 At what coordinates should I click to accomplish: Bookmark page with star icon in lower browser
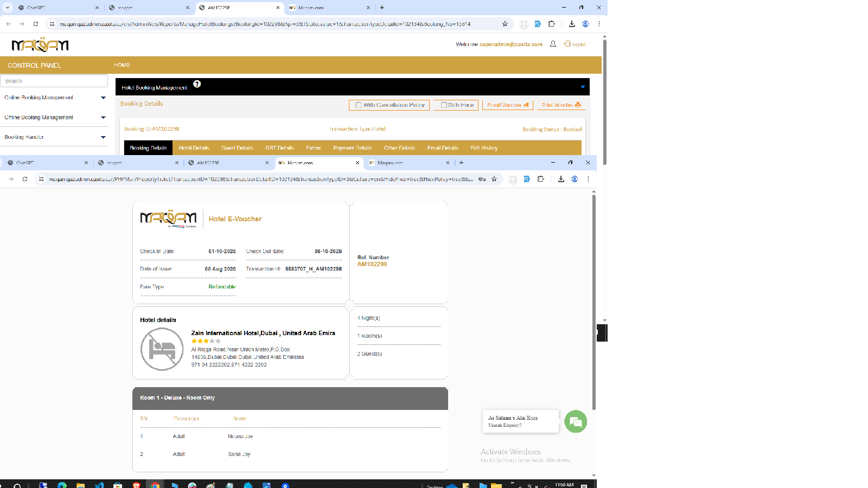(494, 179)
